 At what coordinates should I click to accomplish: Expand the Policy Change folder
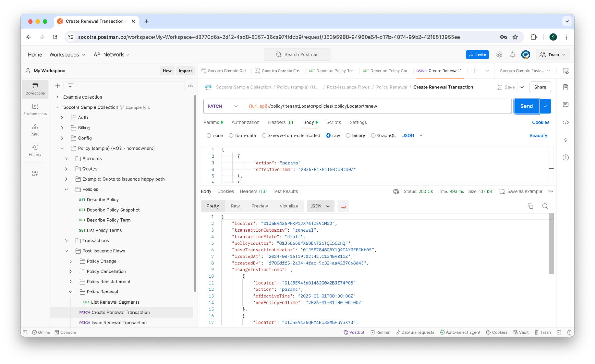[x=71, y=261]
